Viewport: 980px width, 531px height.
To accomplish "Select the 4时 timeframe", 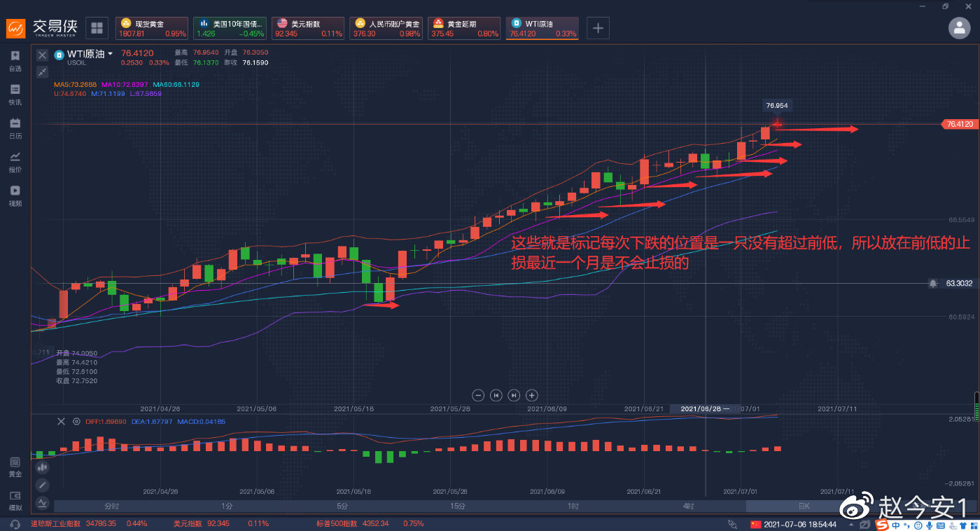I will click(689, 506).
